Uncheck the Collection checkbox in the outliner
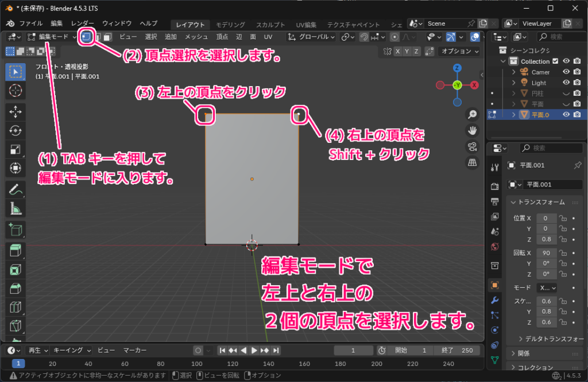 (x=555, y=61)
